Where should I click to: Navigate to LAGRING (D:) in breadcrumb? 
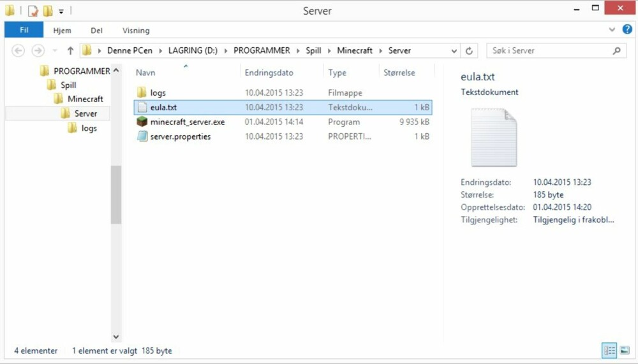coord(193,50)
